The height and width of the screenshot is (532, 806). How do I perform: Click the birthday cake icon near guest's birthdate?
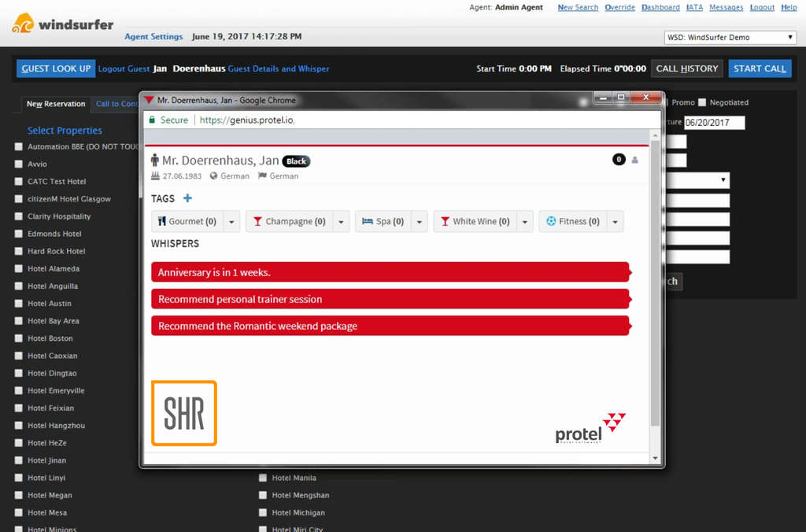[154, 175]
